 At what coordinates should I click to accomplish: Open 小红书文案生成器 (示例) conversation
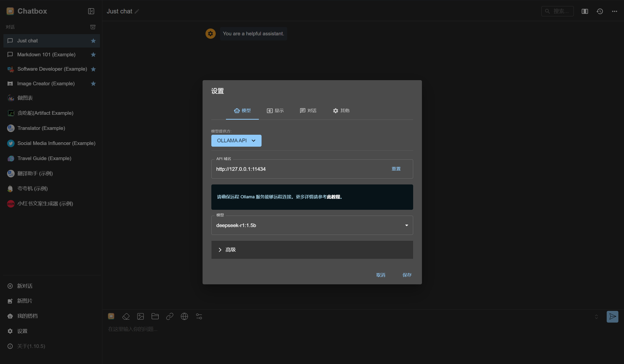[51, 204]
